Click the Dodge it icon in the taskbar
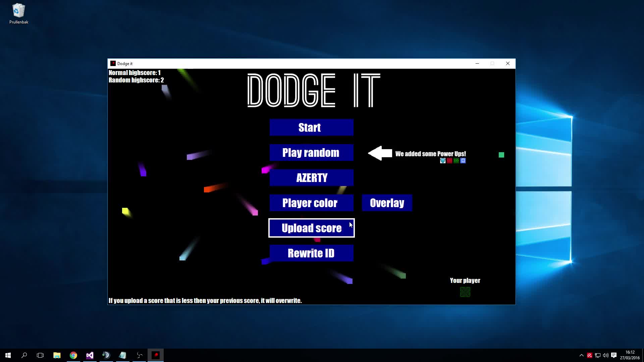This screenshot has width=644, height=362. (x=156, y=355)
